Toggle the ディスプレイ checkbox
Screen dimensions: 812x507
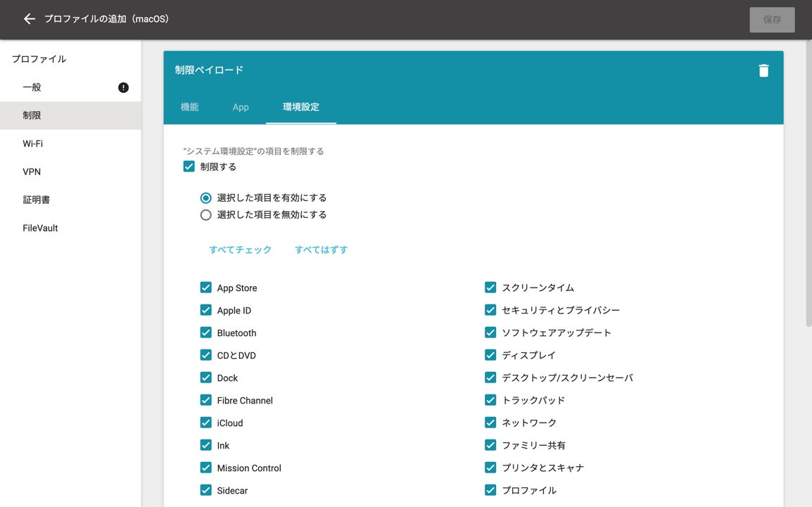click(490, 355)
